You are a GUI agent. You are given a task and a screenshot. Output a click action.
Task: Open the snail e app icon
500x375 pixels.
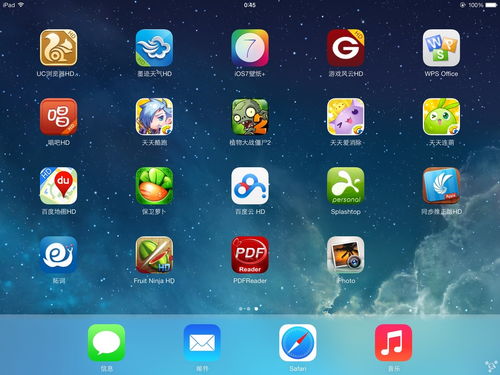(58, 255)
